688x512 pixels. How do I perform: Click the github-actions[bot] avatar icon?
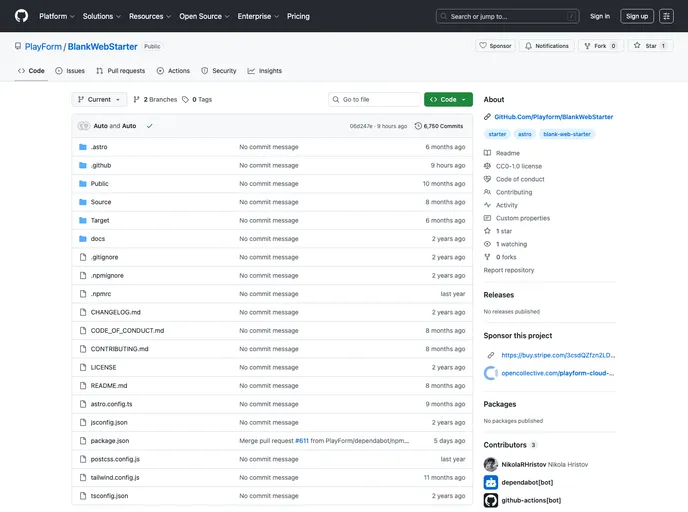(x=490, y=500)
